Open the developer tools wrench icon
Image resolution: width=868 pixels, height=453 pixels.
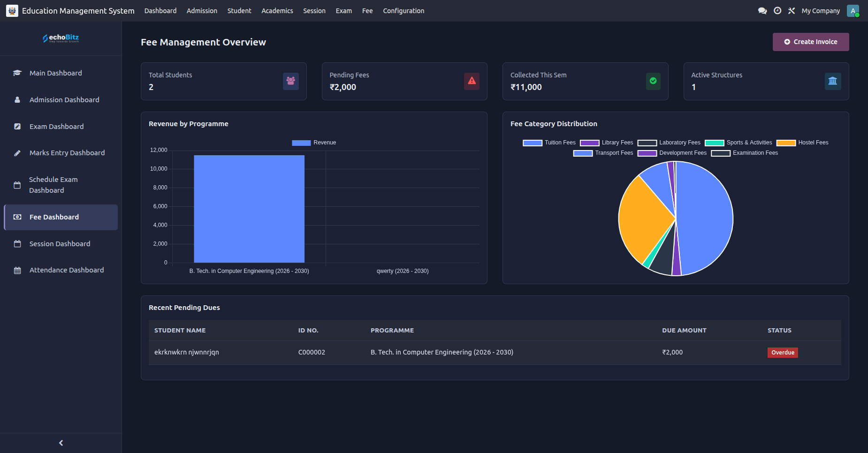792,11
